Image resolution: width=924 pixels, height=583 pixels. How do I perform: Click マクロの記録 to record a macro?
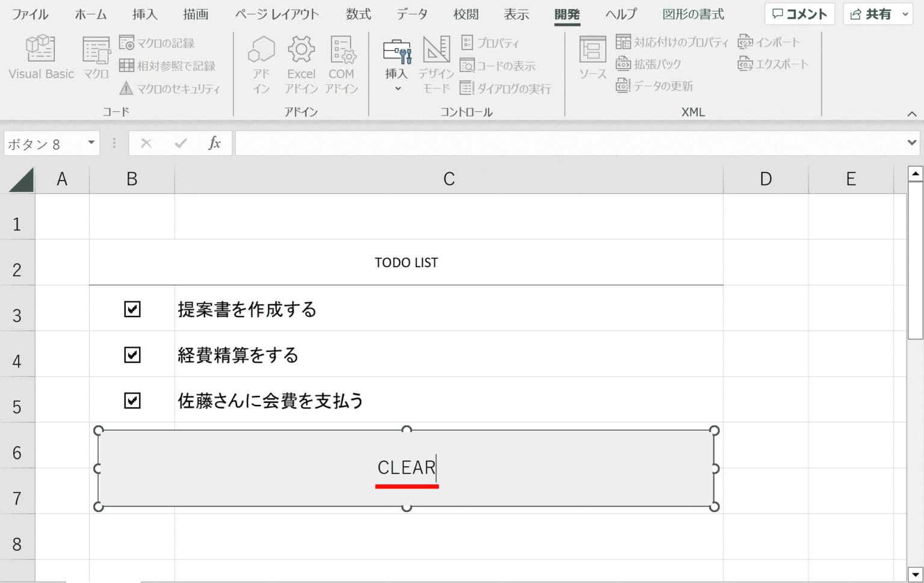click(158, 43)
